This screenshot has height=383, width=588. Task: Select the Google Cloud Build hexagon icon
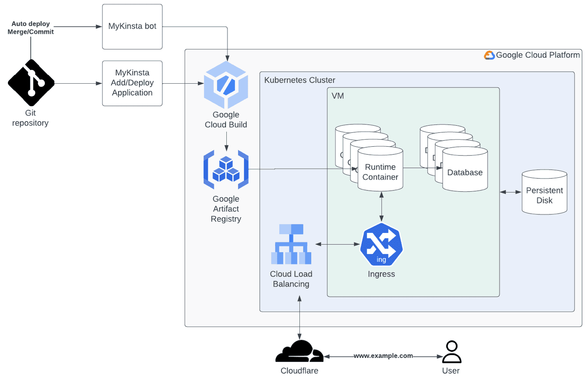tap(226, 85)
